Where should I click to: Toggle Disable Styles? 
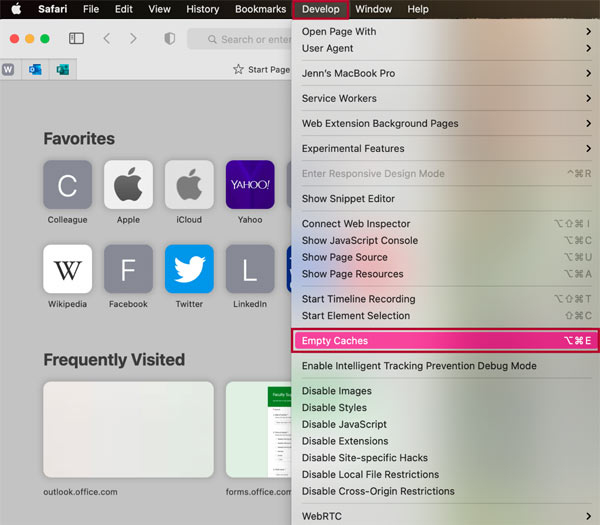[x=445, y=408]
